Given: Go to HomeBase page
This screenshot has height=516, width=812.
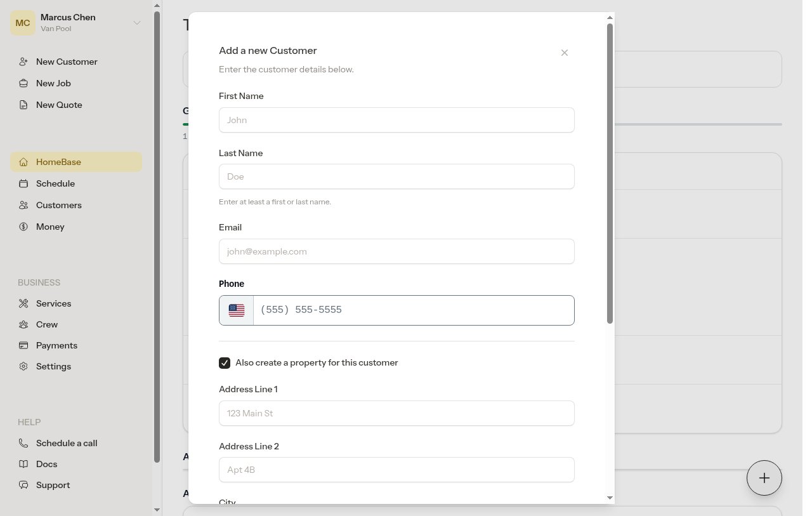Looking at the screenshot, I should click(x=76, y=162).
